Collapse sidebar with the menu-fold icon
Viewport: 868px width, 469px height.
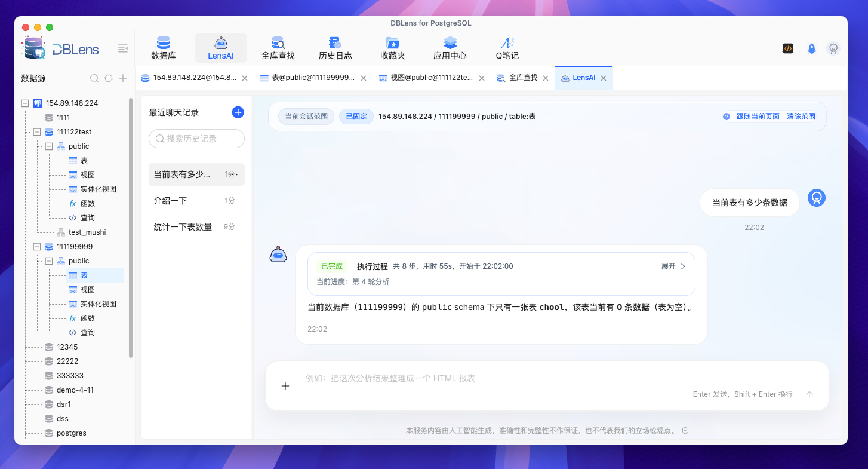(x=123, y=48)
